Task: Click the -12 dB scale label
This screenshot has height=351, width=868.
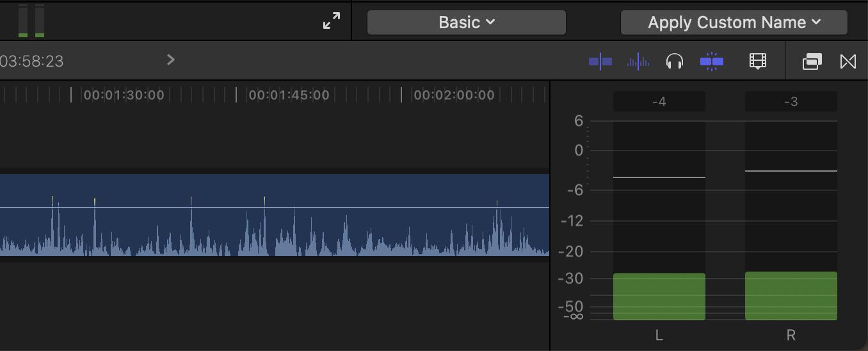Action: tap(572, 221)
